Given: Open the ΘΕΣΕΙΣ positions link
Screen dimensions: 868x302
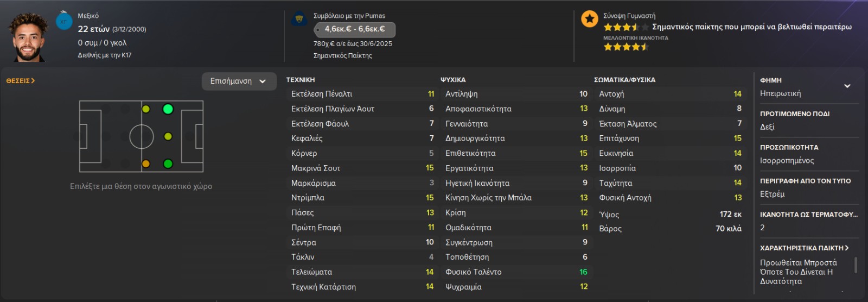Looking at the screenshot, I should click(x=21, y=80).
